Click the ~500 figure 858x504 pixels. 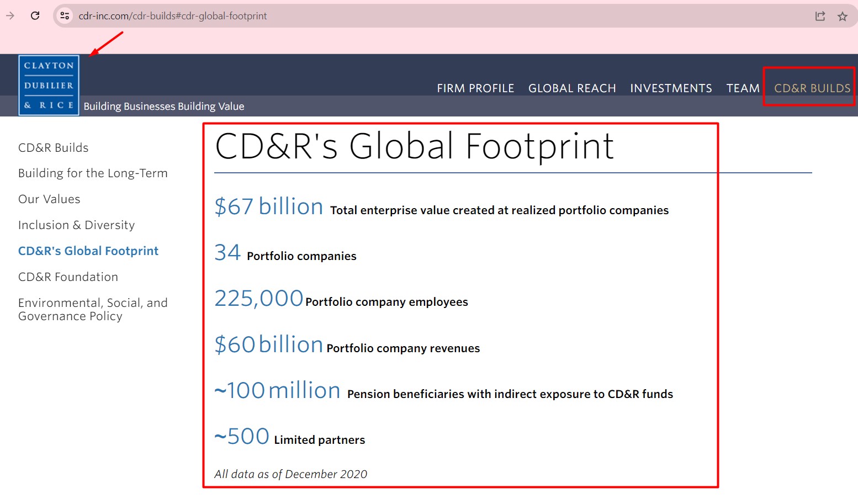pyautogui.click(x=242, y=437)
